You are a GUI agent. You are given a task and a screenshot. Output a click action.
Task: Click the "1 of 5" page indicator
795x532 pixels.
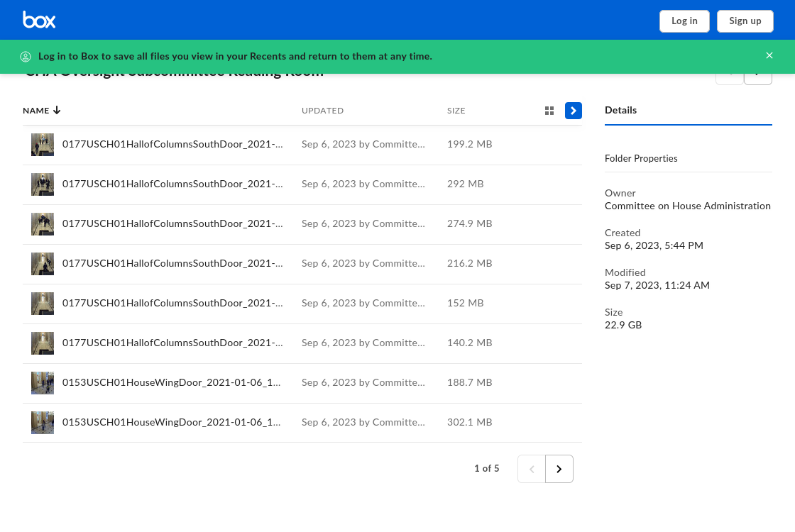(487, 468)
